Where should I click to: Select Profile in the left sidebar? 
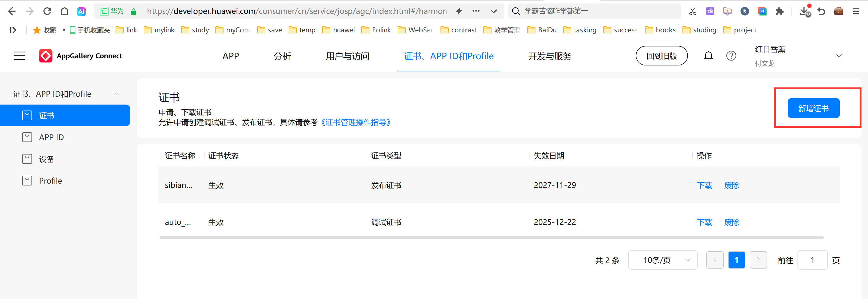50,181
